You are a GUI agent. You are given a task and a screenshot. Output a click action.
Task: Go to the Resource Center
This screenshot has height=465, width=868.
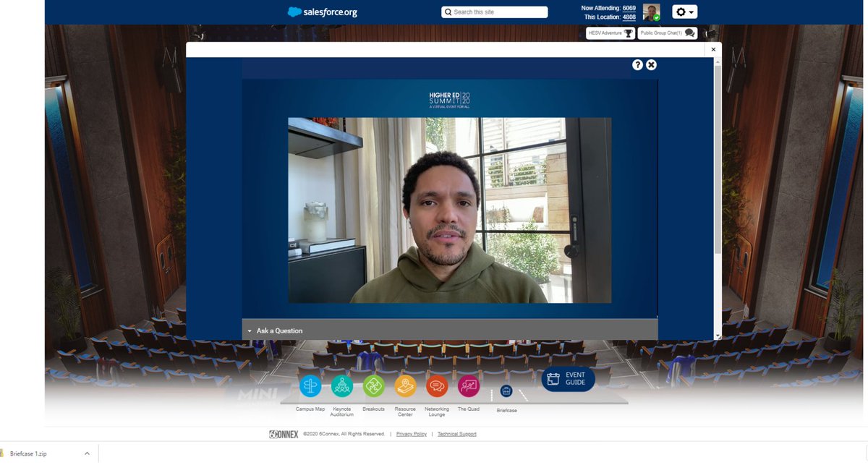(x=405, y=385)
